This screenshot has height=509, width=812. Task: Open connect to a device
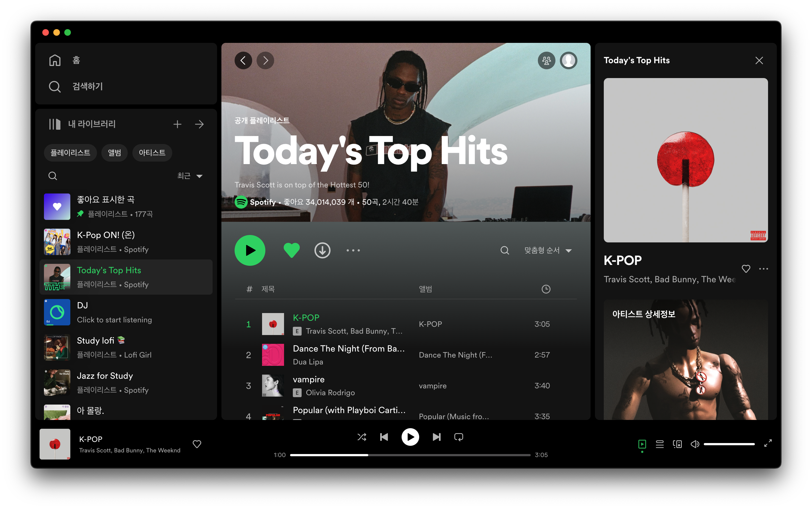(x=677, y=444)
